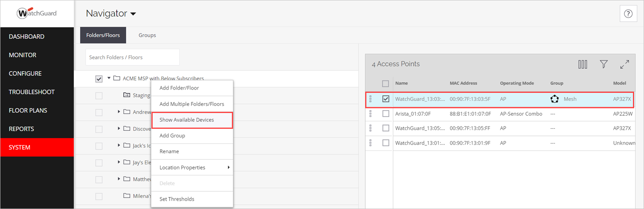Open the column chooser icon
The width and height of the screenshot is (644, 209).
[x=582, y=64]
